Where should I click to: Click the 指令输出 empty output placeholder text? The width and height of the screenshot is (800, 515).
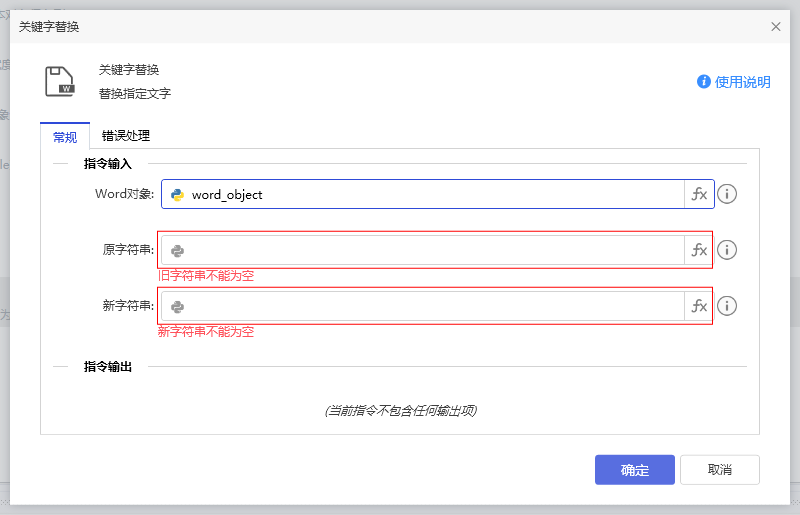[400, 410]
